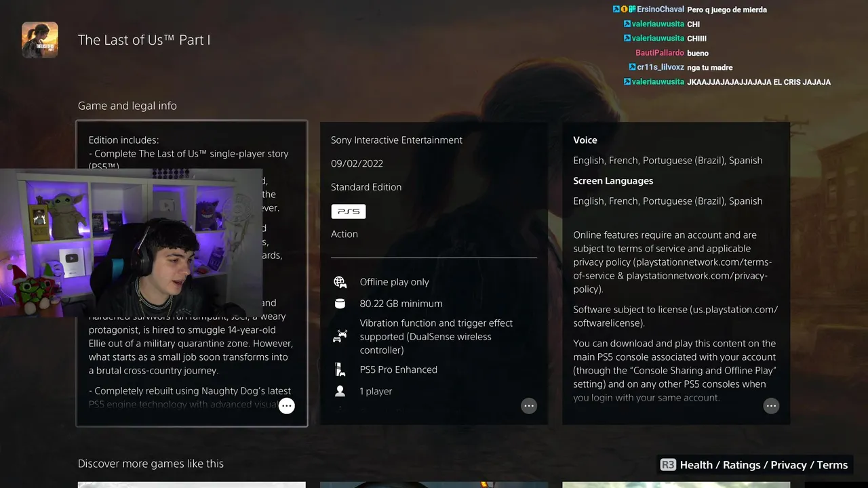The height and width of the screenshot is (488, 868).
Task: Click the Action genre label
Action: 344,234
